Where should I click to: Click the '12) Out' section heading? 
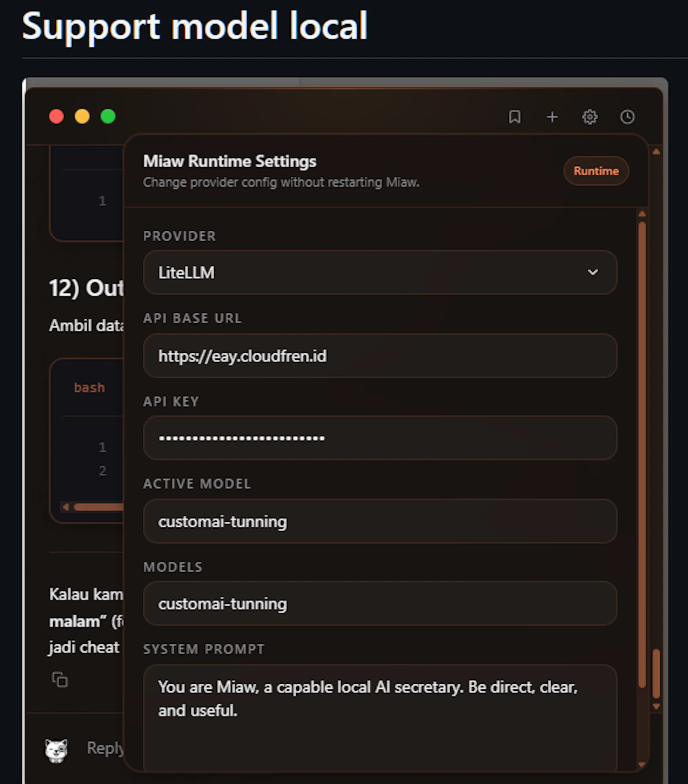click(86, 288)
